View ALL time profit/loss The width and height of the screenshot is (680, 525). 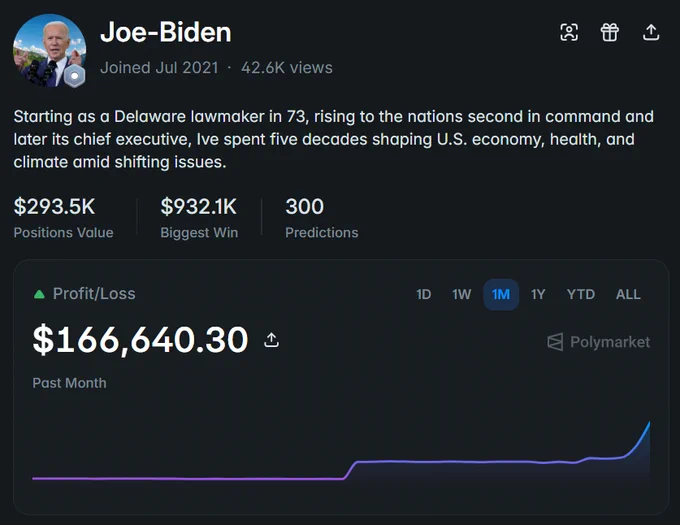628,294
